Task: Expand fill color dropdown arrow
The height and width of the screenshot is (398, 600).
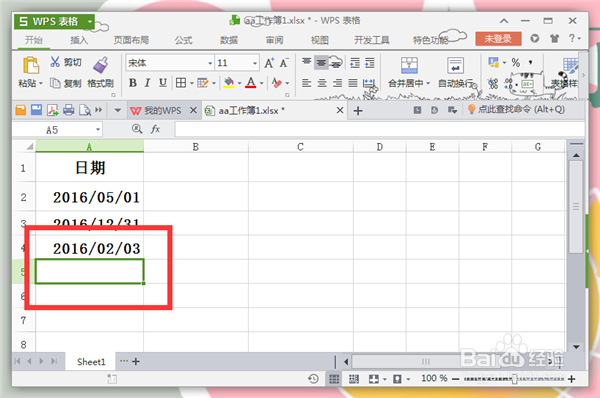Action: pos(240,83)
